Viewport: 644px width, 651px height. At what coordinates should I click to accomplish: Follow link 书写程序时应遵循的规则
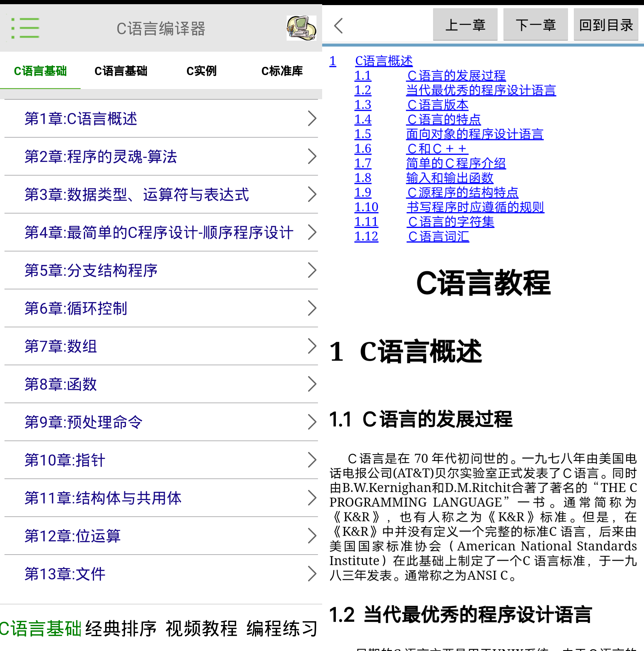[475, 207]
